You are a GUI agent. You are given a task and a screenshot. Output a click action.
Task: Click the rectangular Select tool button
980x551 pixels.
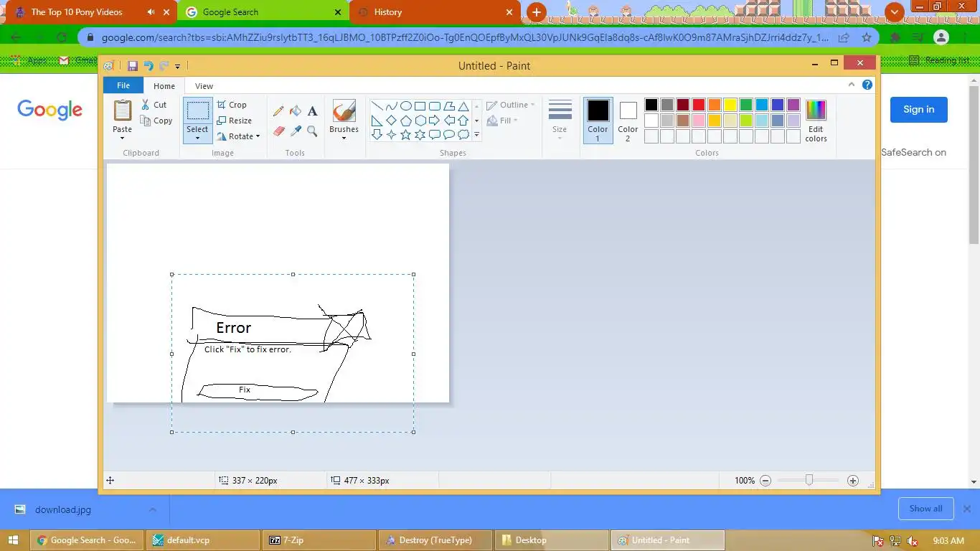[197, 111]
